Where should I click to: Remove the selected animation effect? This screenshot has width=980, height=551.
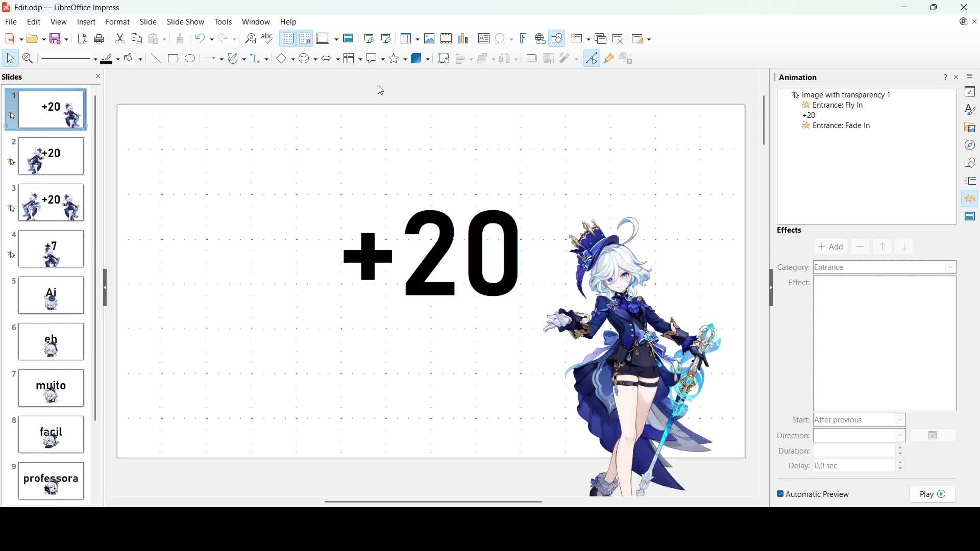(x=861, y=247)
